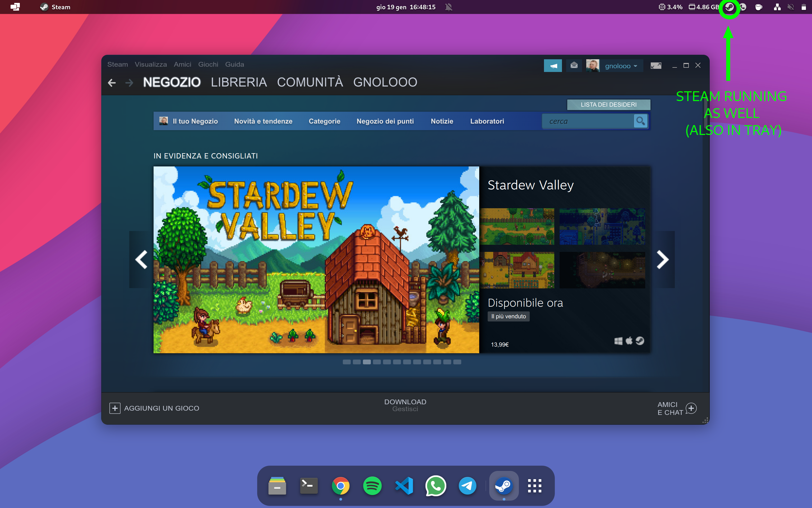The image size is (812, 508).
Task: Click the gnolooo profile avatar picture
Action: 593,66
